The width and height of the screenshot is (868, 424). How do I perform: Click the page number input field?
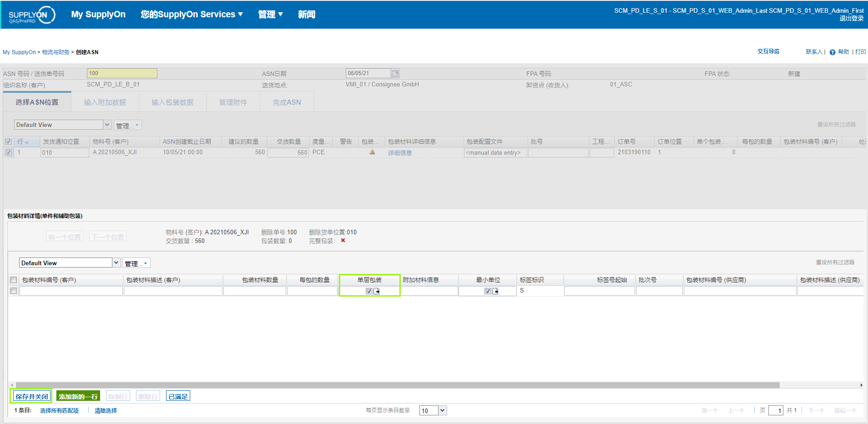[776, 410]
